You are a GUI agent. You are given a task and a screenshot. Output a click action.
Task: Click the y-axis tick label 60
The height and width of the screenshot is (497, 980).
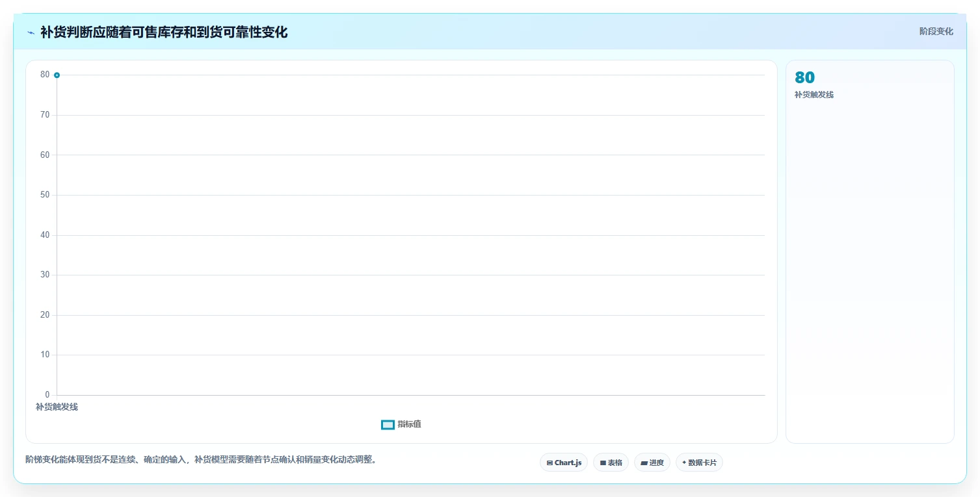point(45,155)
